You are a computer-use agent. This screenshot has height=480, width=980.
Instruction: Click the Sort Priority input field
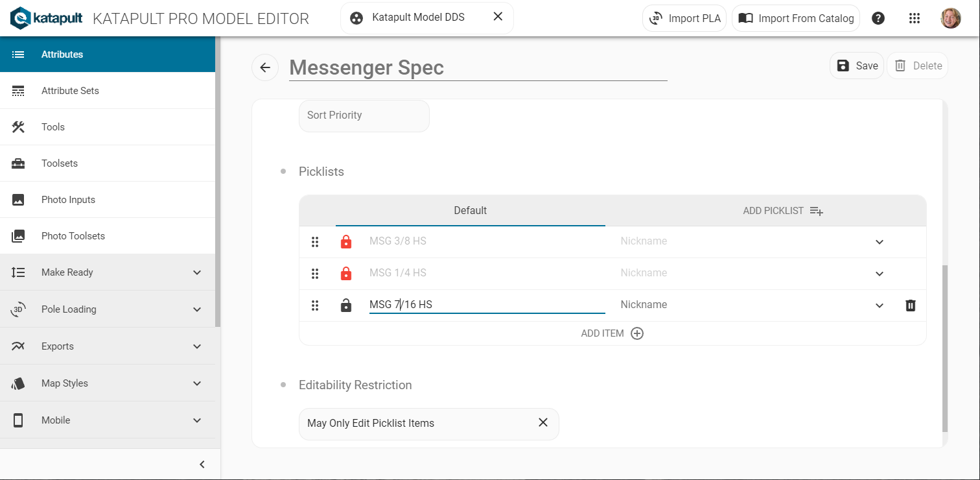[x=364, y=115]
